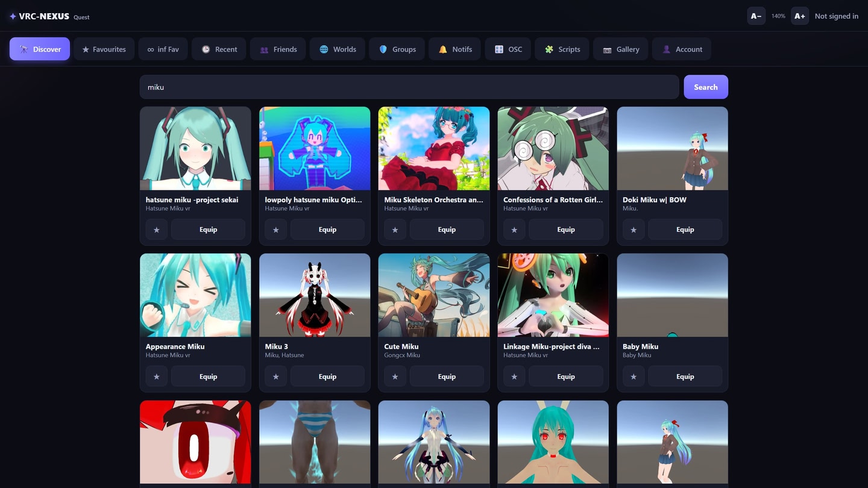
Task: Favourite the hatsune miku -project sekai avatar
Action: point(157,230)
